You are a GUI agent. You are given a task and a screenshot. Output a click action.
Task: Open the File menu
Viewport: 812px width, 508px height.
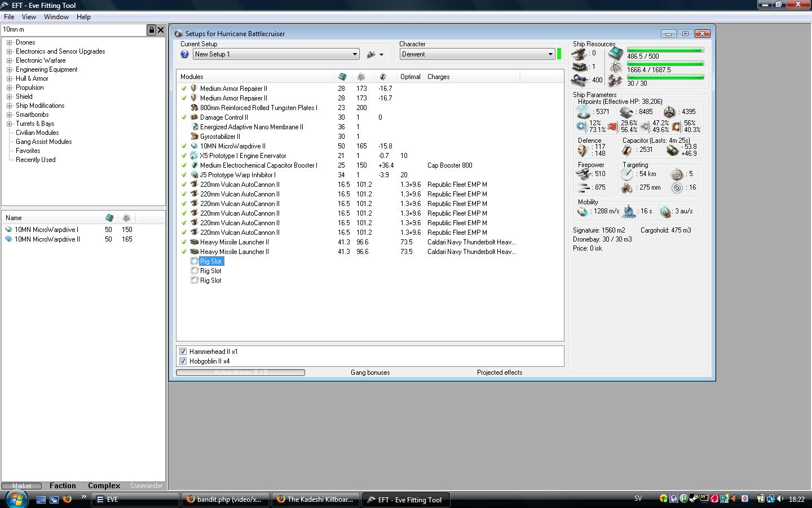pyautogui.click(x=9, y=17)
